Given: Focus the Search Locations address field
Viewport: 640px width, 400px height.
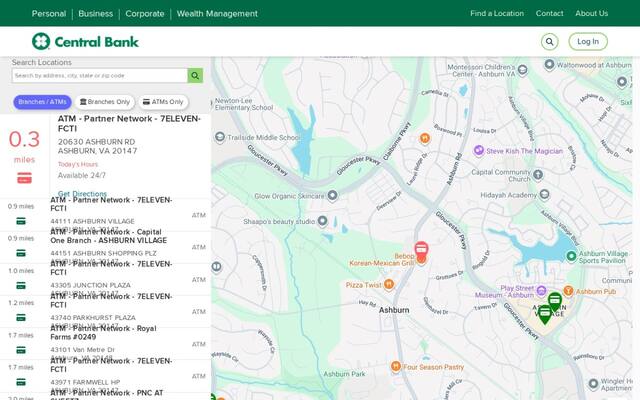Looking at the screenshot, I should coord(100,76).
